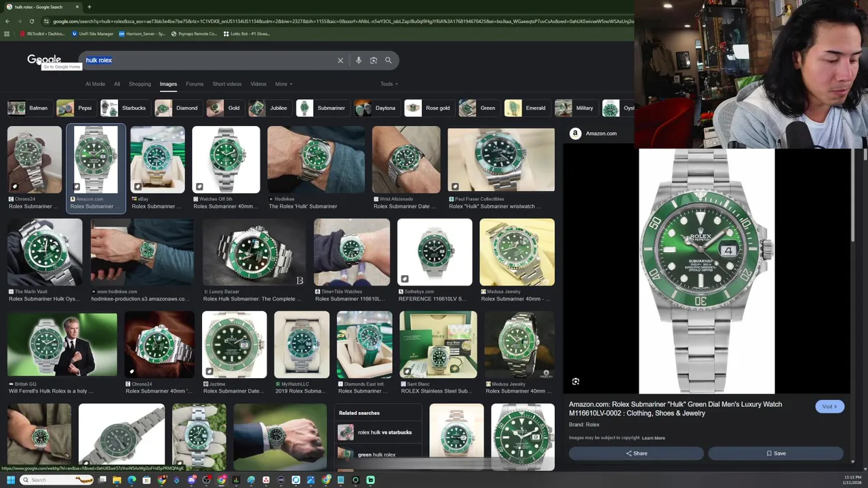This screenshot has height=488, width=868.
Task: Open a new browser tab with plus icon
Action: pyautogui.click(x=89, y=7)
